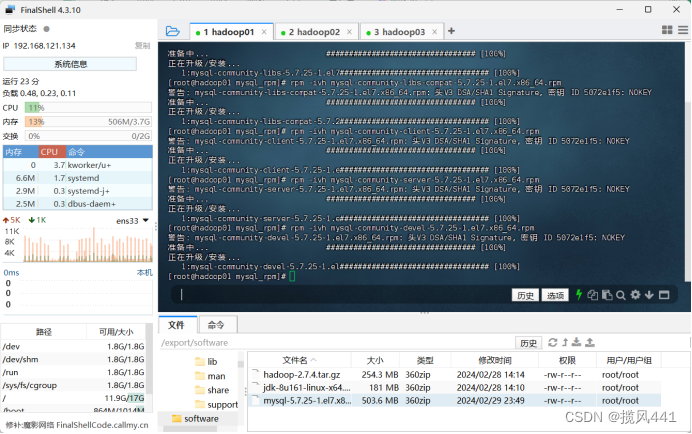The image size is (692, 434).
Task: Click the green lightning quick command icon
Action: pyautogui.click(x=579, y=294)
